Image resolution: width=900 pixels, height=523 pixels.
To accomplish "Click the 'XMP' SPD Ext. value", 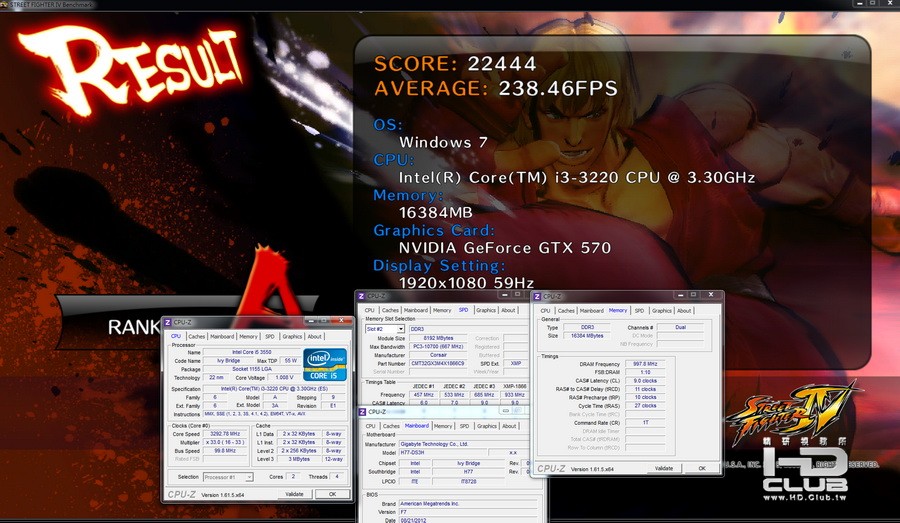I will click(515, 363).
